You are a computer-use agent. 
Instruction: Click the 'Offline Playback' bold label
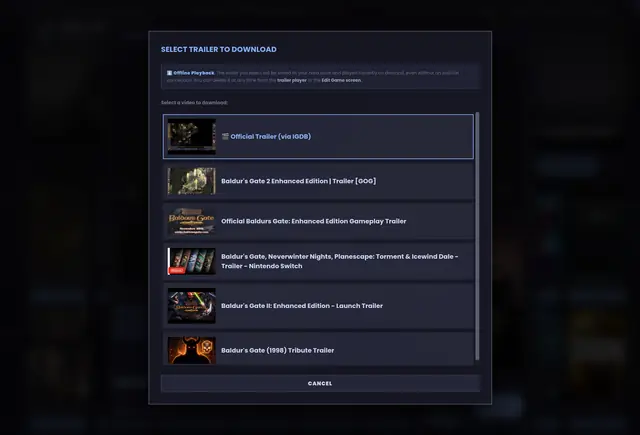coord(193,73)
